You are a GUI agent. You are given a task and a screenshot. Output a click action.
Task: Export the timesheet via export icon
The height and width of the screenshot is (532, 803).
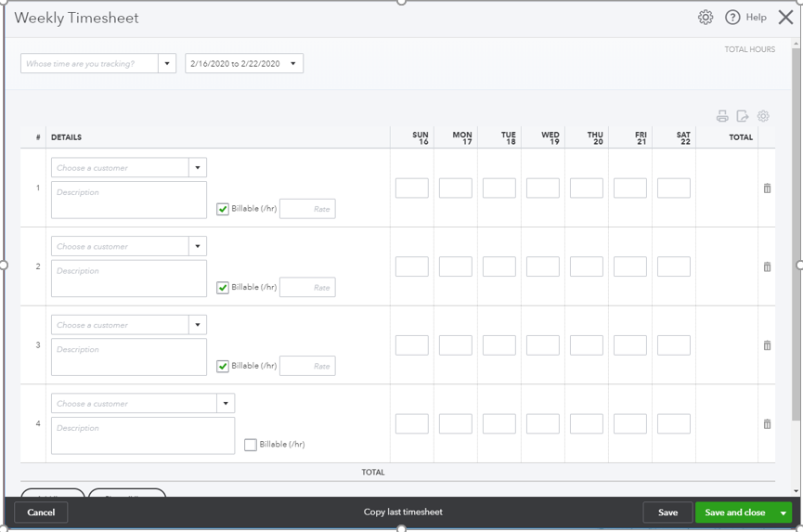(x=743, y=116)
